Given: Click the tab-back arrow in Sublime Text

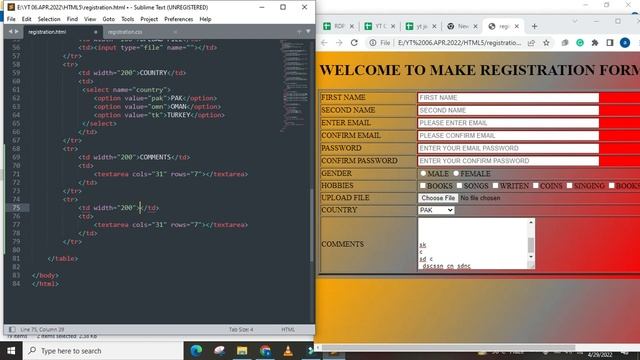Looking at the screenshot, I should tap(11, 31).
